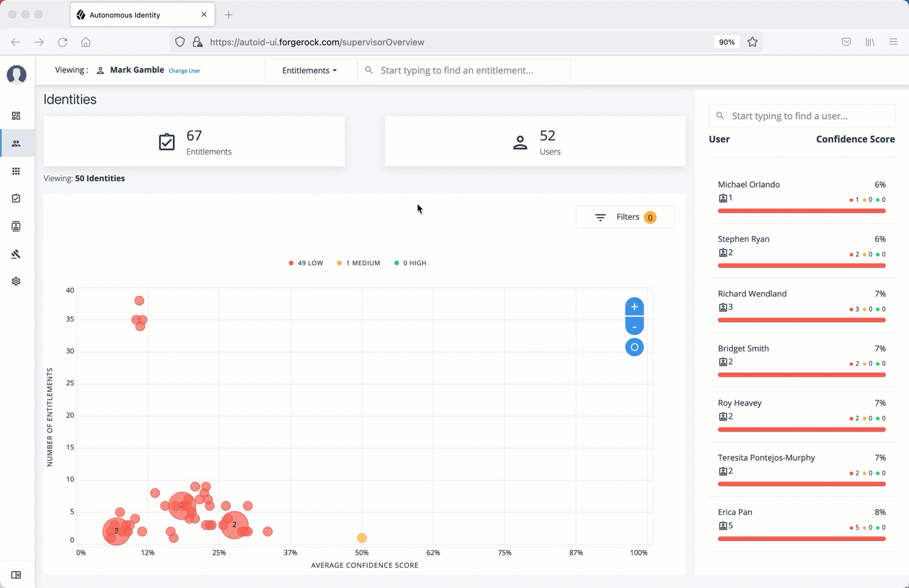This screenshot has width=909, height=588.
Task: Reset chart zoom with circle button
Action: 634,347
